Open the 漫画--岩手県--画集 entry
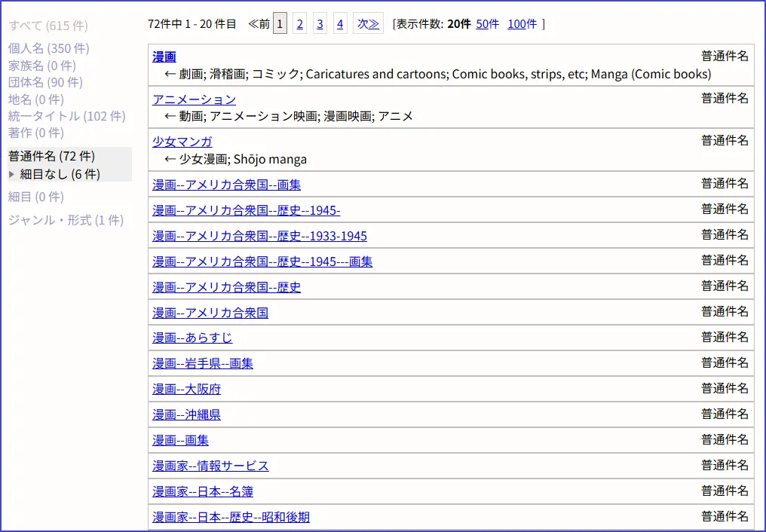 pos(202,363)
